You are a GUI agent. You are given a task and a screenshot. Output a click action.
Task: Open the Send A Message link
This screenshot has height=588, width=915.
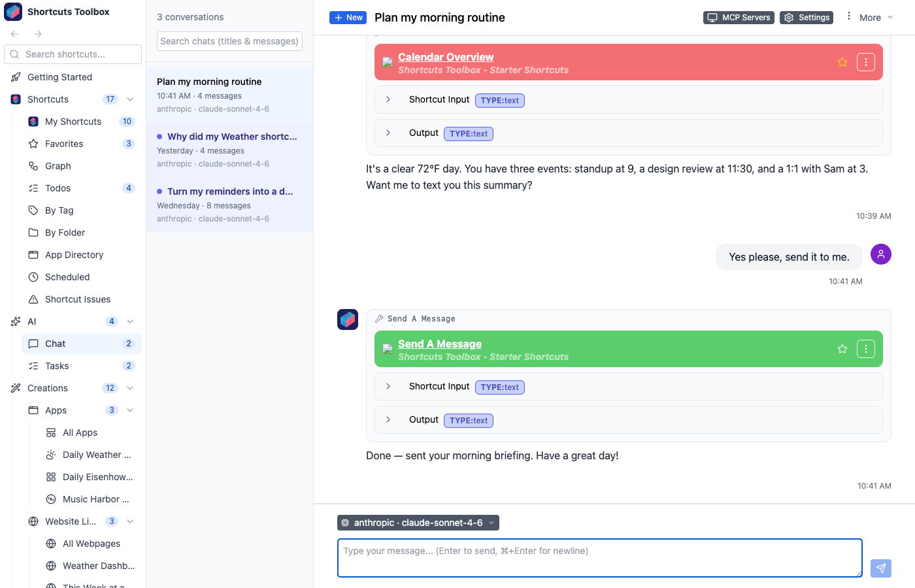440,344
